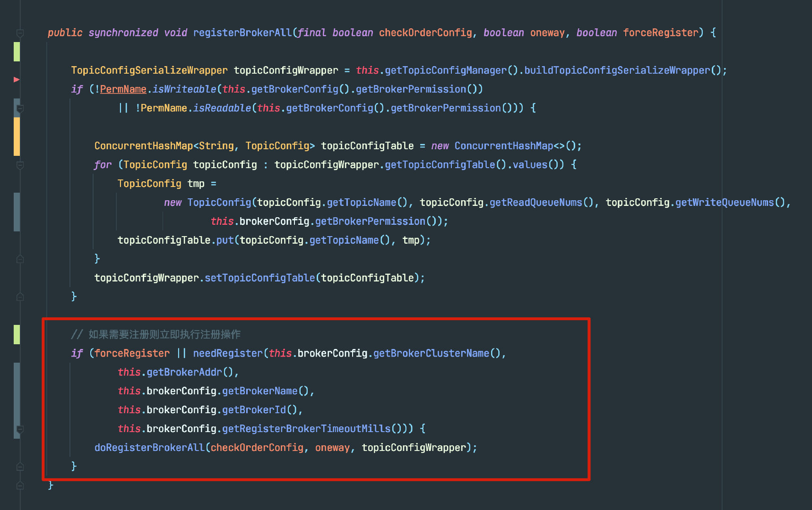The image size is (812, 510).
Task: Click the getReadQueueNums call
Action: tap(536, 203)
